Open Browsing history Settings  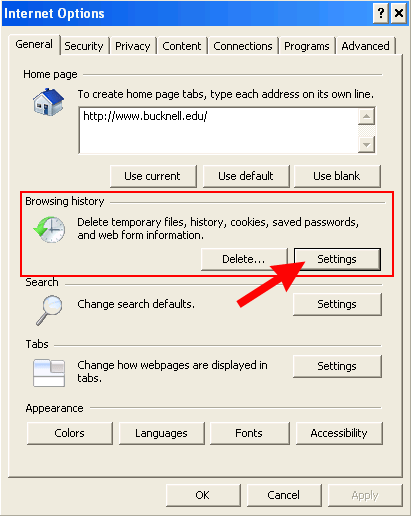(337, 259)
